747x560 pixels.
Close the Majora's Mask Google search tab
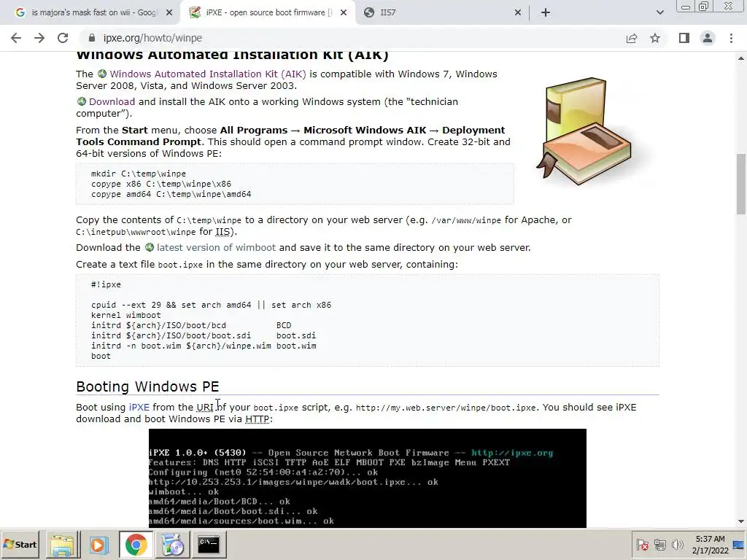pyautogui.click(x=169, y=13)
